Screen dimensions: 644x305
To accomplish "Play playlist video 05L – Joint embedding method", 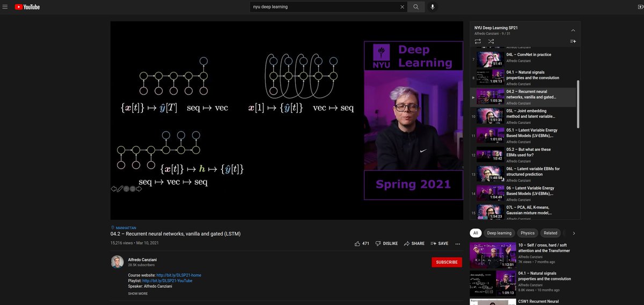I will (x=523, y=116).
